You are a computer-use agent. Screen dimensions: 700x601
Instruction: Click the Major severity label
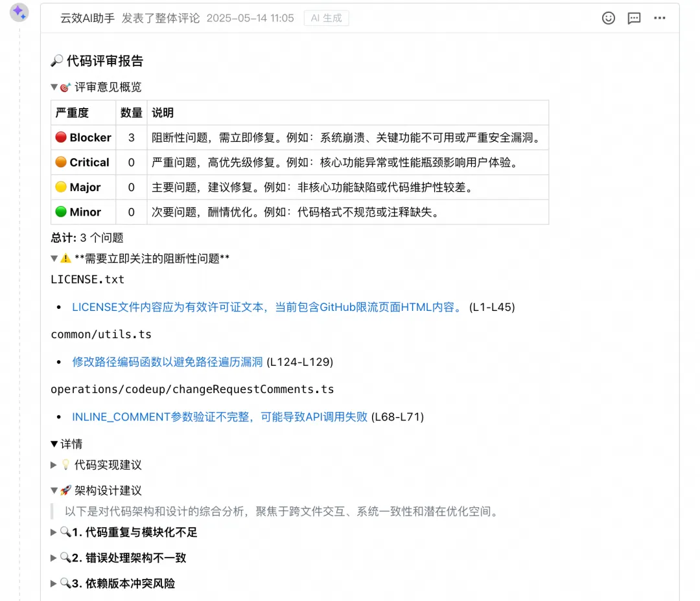85,187
